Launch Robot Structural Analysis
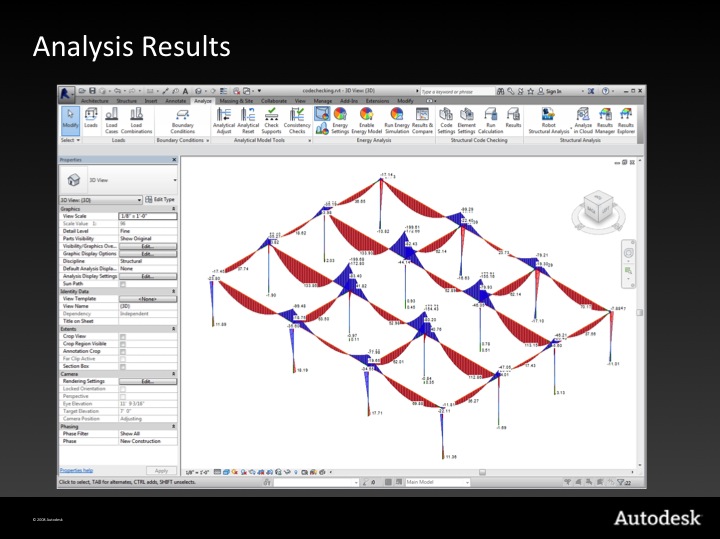720x539 pixels. [x=548, y=121]
